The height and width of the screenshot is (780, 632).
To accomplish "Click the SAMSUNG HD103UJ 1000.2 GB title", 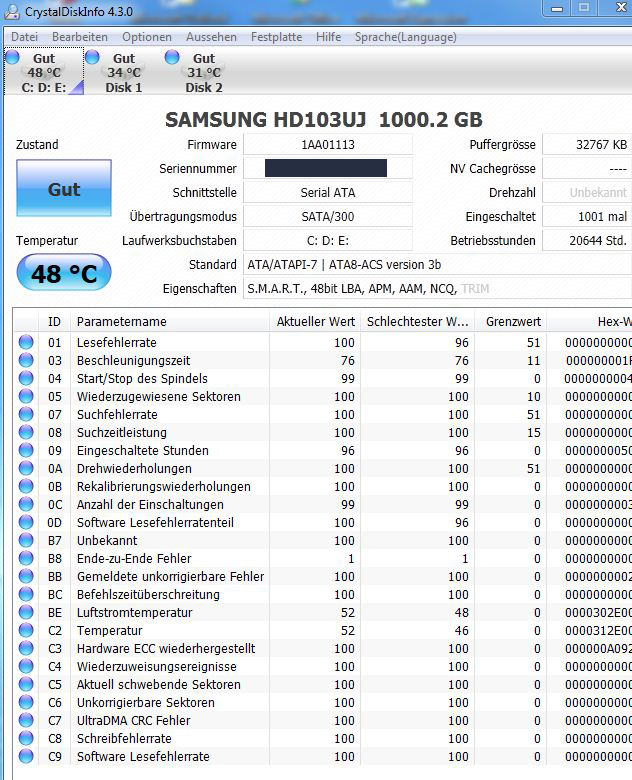I will pos(323,119).
